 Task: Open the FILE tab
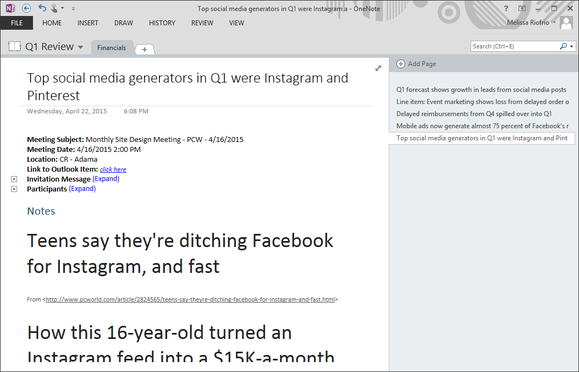click(16, 23)
